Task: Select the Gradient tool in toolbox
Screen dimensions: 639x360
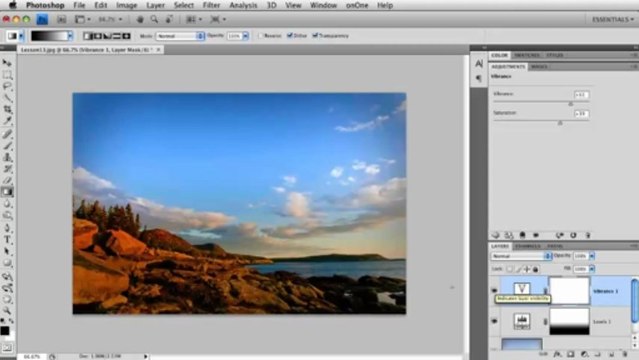Action: point(7,192)
